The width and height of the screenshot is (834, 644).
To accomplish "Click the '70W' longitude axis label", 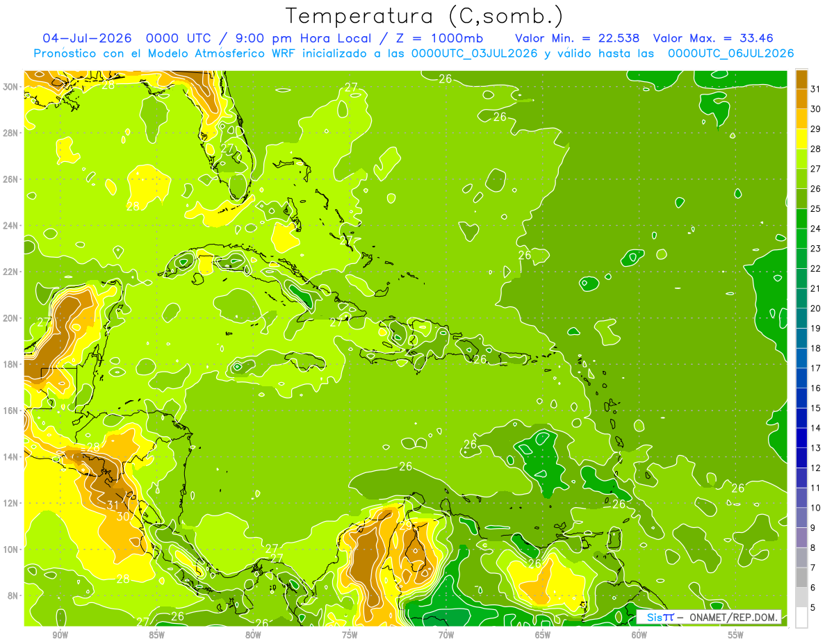I will click(446, 636).
